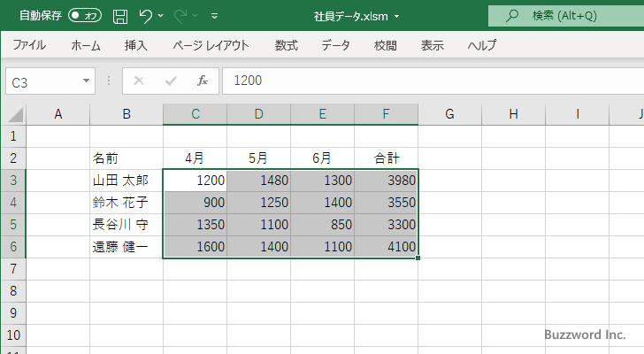Click the Cancel X icon in formula bar
Viewport: 644px width, 354px height.
click(x=139, y=81)
